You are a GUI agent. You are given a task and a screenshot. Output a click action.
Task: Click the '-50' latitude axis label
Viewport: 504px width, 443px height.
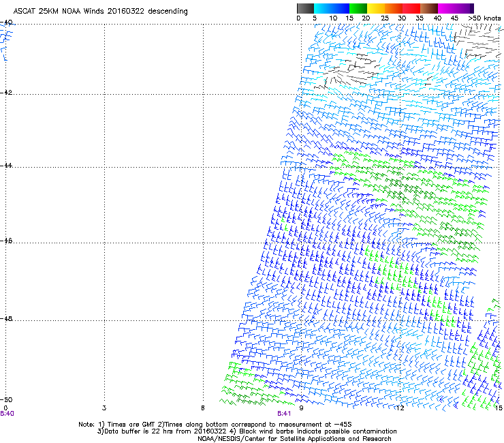[6, 399]
